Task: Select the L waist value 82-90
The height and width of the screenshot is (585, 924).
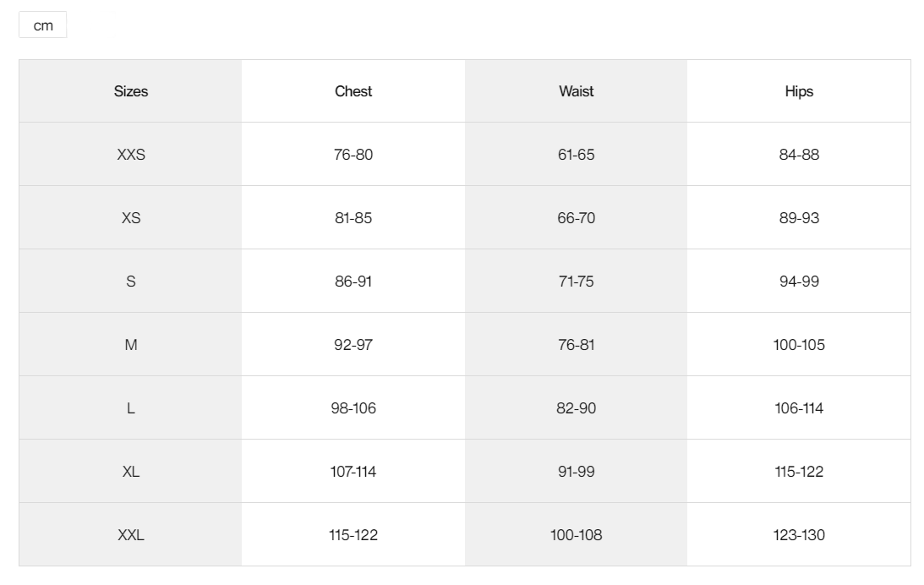Action: (x=576, y=407)
